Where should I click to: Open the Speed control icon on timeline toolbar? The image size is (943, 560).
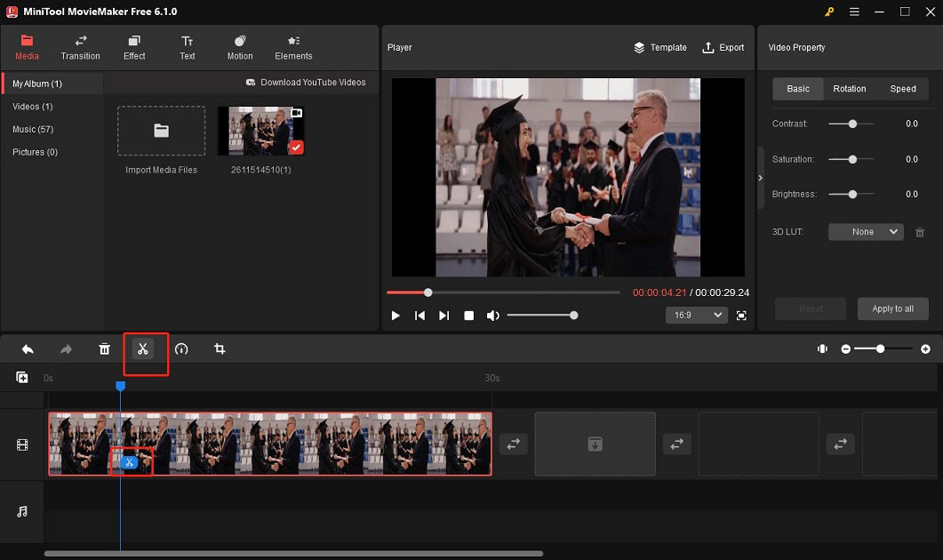click(181, 348)
